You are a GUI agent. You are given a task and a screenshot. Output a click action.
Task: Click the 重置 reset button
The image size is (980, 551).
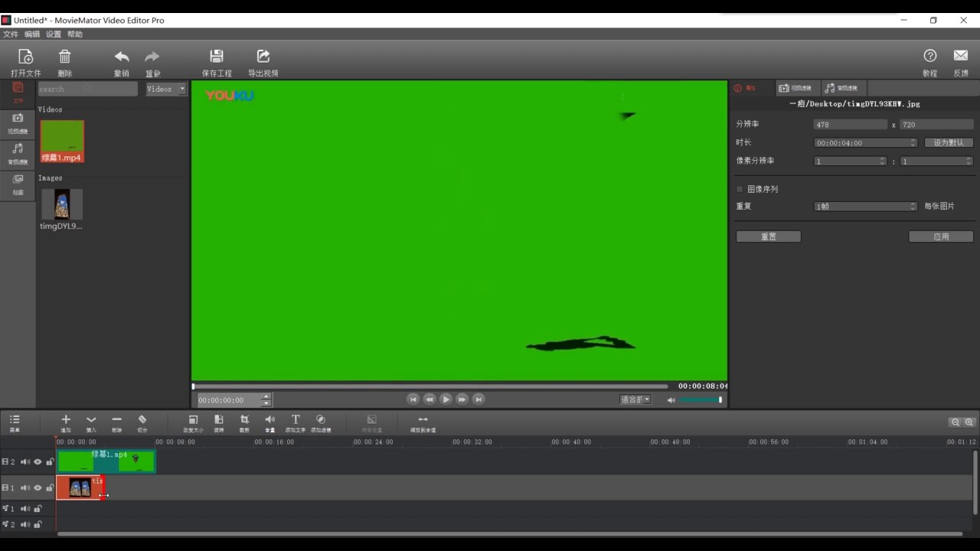pyautogui.click(x=769, y=237)
